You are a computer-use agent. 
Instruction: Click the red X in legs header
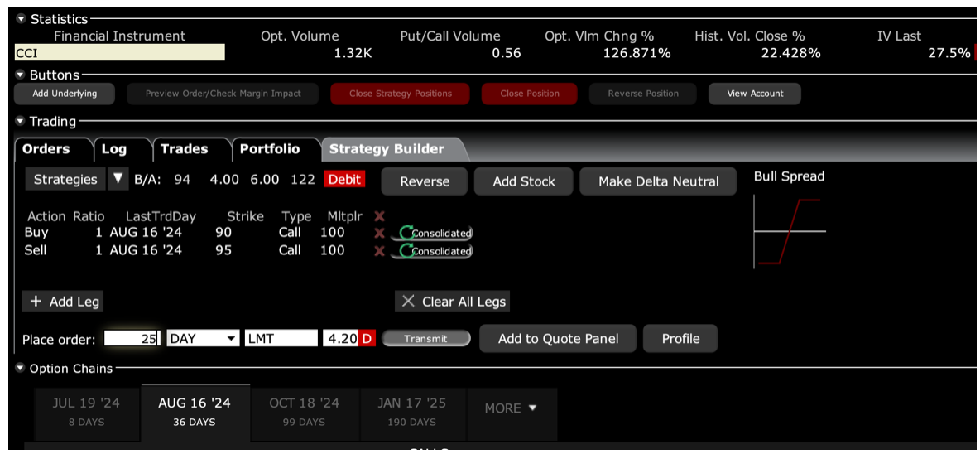tap(380, 216)
